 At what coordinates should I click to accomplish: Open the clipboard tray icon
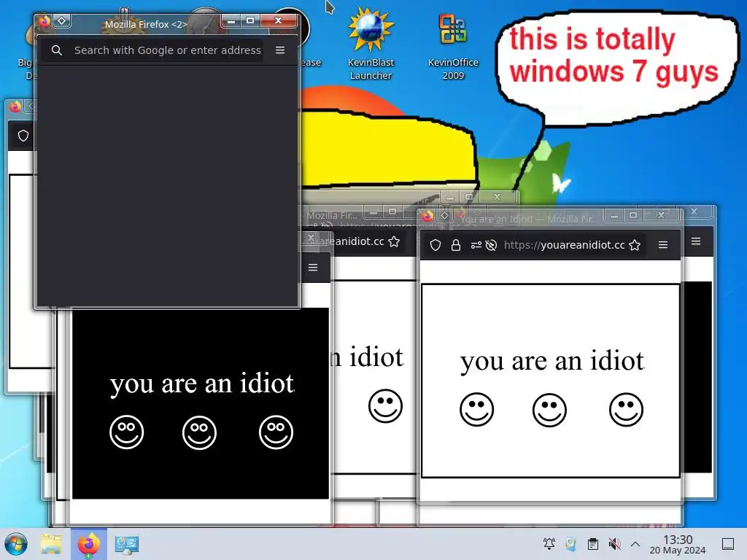(x=593, y=544)
